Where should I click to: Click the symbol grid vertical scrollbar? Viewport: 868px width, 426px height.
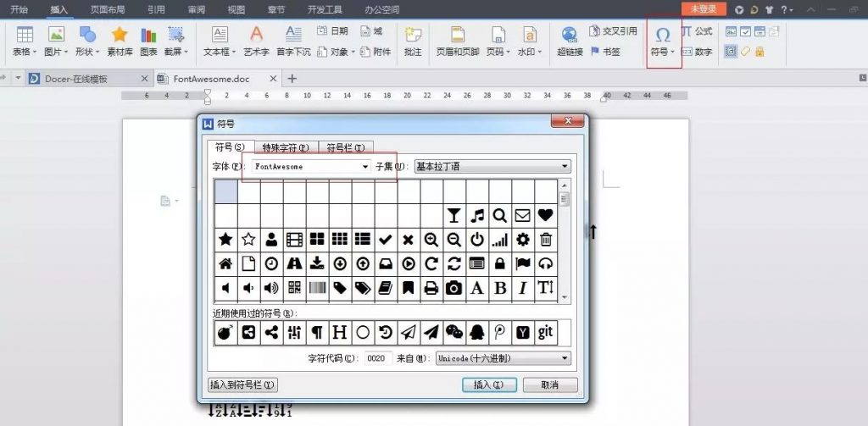tap(564, 241)
